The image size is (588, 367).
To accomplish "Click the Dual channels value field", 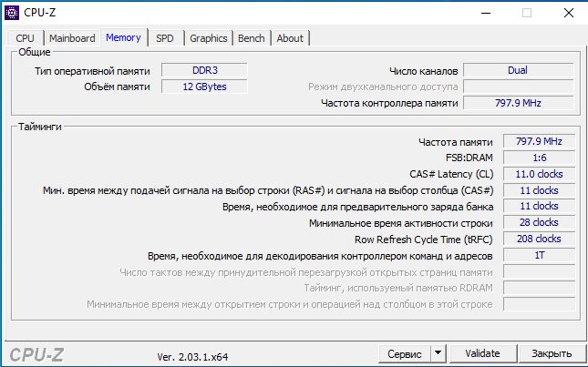I will click(x=518, y=70).
